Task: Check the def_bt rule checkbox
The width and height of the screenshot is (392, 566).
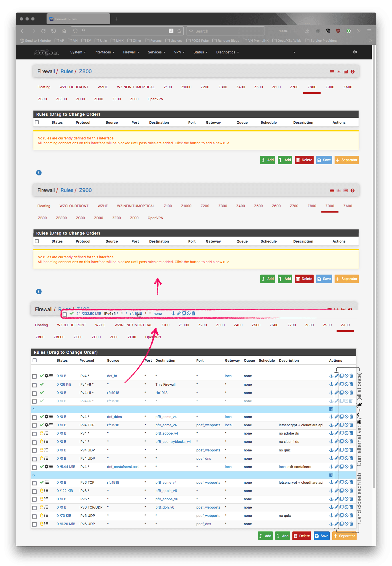Action: click(x=35, y=376)
